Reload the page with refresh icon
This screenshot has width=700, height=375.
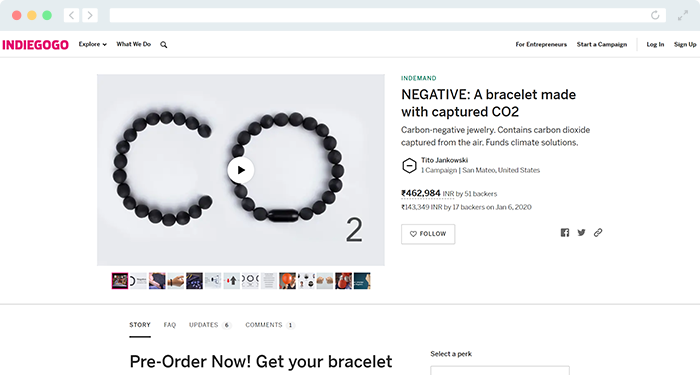pos(655,15)
